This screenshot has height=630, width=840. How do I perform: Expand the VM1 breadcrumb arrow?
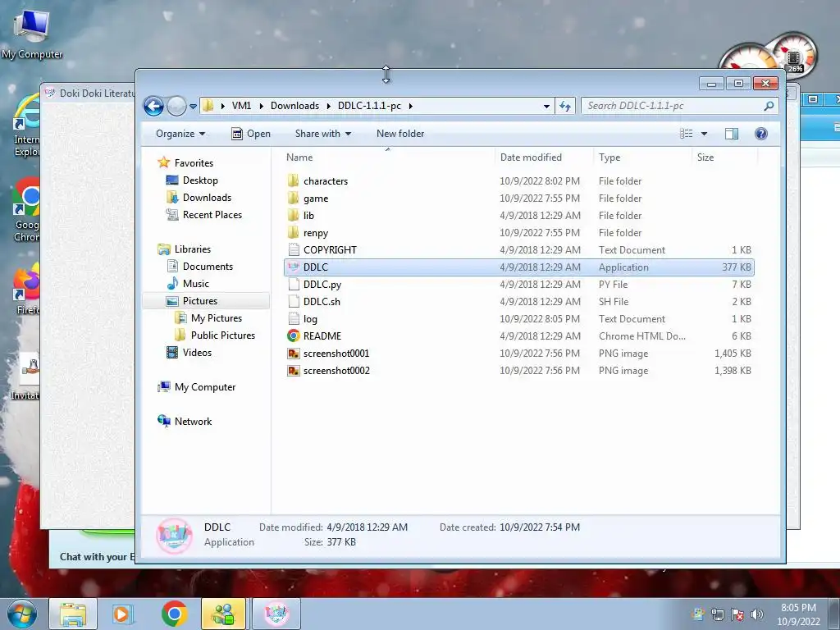point(262,106)
